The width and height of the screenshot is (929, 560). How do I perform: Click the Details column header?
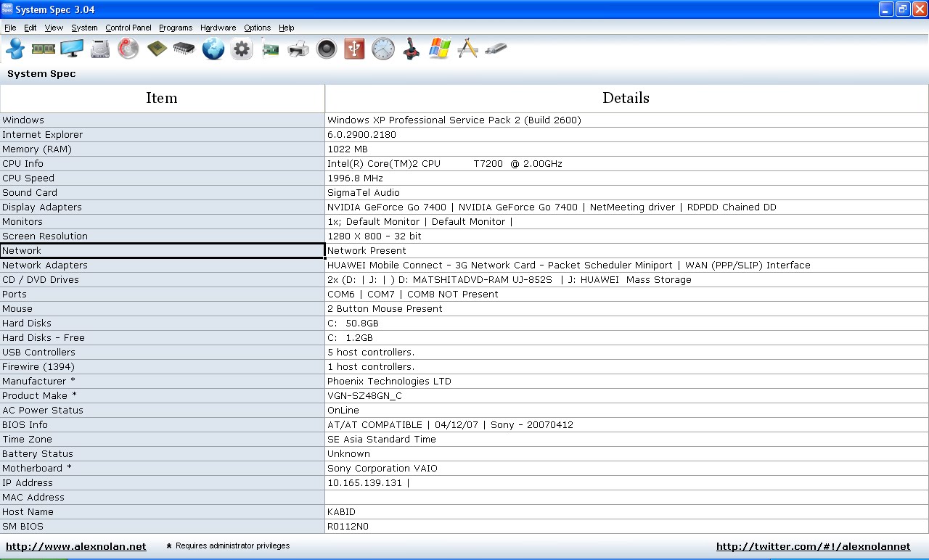pos(626,98)
